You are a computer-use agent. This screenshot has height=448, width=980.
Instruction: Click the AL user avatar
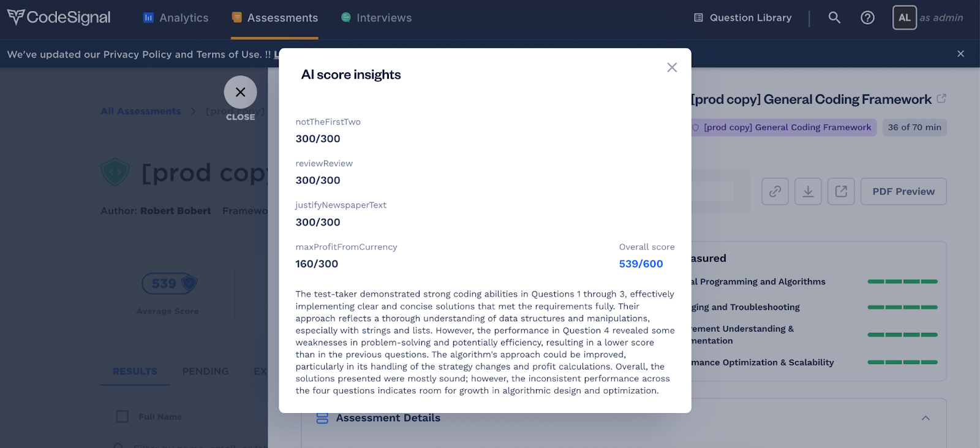click(905, 18)
